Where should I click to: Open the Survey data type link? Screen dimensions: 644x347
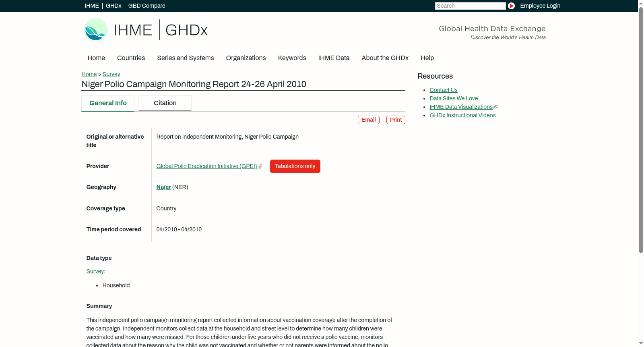coord(95,271)
